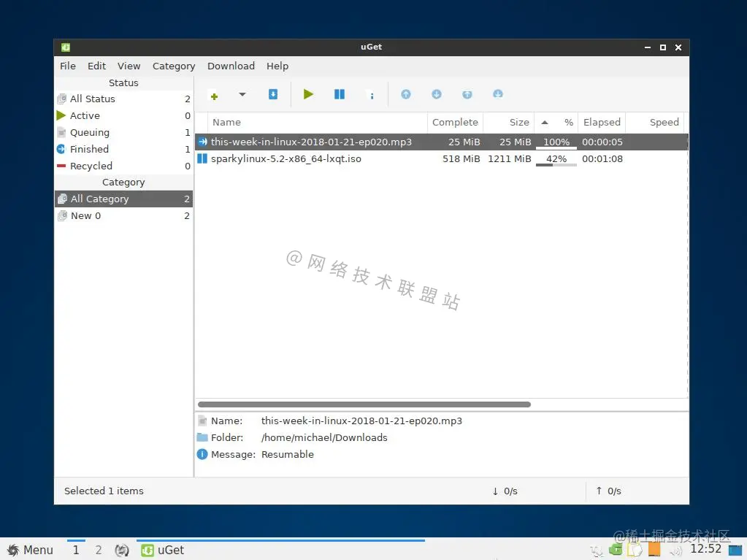Click the paused icon beside sparkylinux iso
This screenshot has height=560, width=747.
click(x=202, y=158)
